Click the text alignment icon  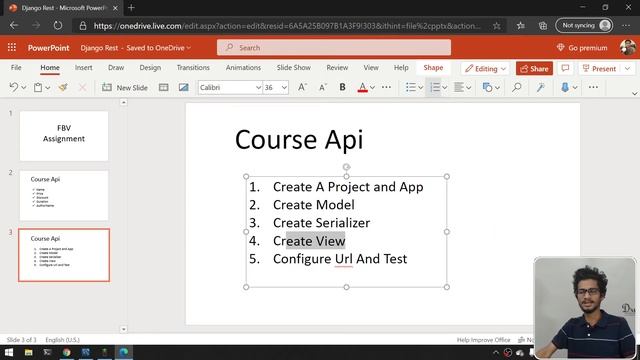[459, 87]
